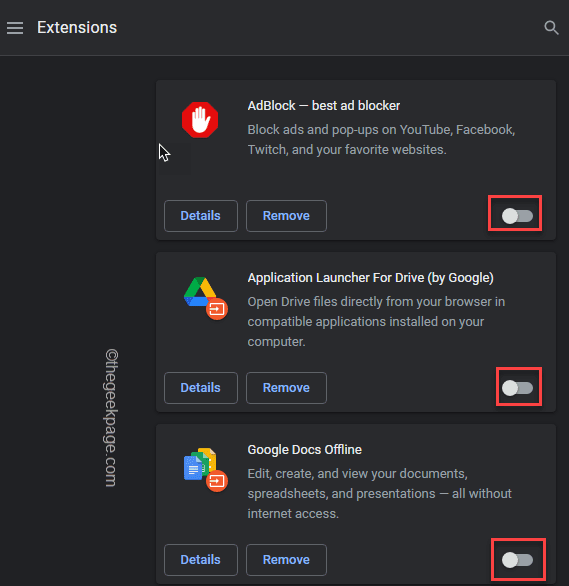
Task: Open Details for Application Launcher For Drive
Action: [201, 388]
